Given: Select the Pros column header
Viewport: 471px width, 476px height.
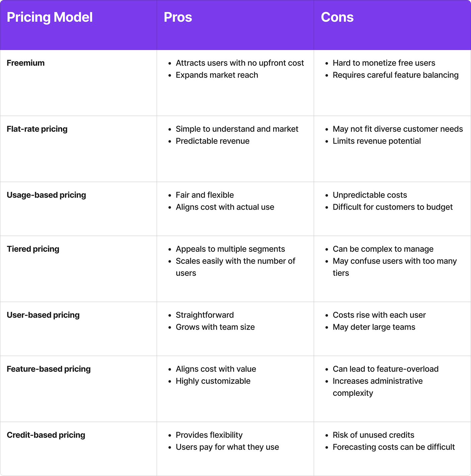Looking at the screenshot, I should pos(178,17).
